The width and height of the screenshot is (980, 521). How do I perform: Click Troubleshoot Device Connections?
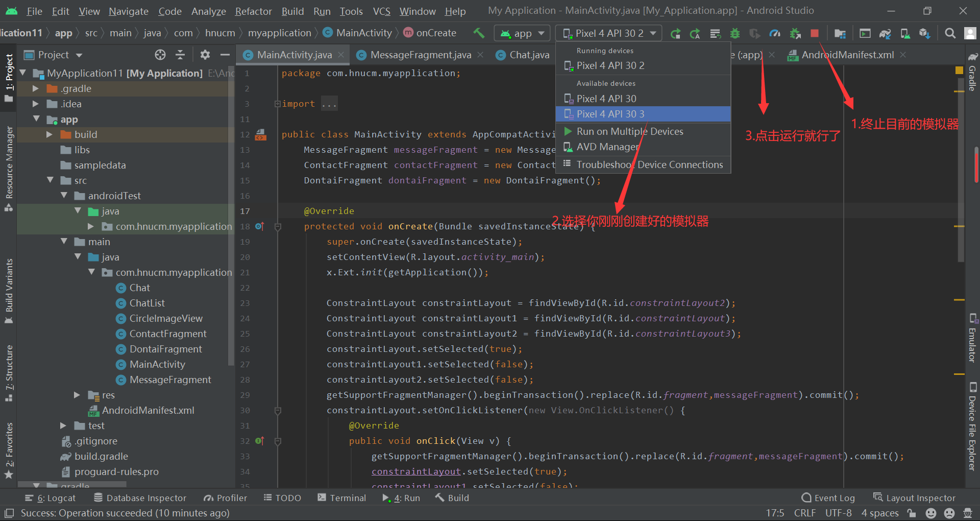click(x=643, y=164)
